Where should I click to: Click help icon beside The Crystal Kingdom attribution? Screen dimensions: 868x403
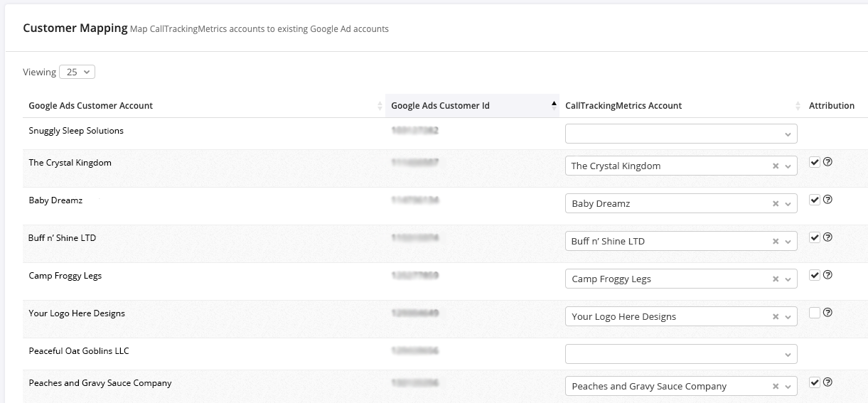coord(827,162)
